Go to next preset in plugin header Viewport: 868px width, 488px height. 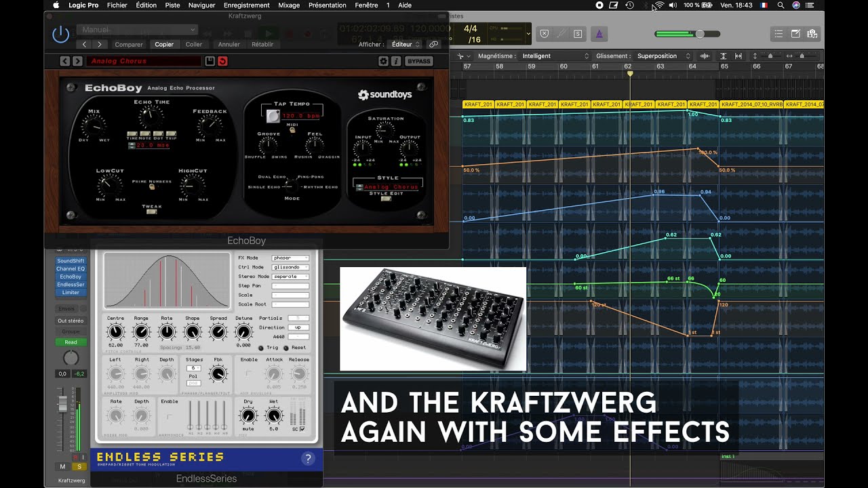point(100,44)
